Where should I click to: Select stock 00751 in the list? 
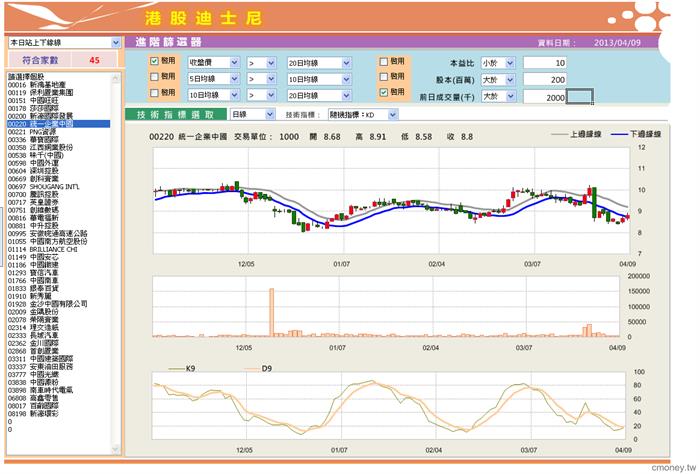point(58,210)
